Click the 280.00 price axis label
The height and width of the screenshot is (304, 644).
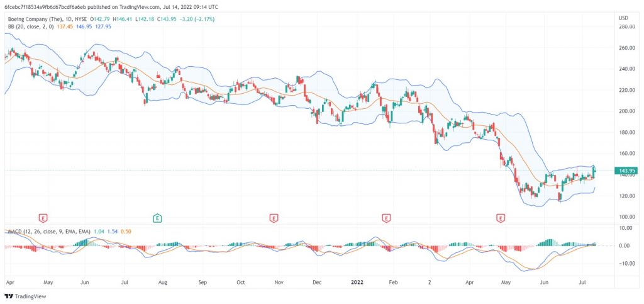[x=626, y=26]
